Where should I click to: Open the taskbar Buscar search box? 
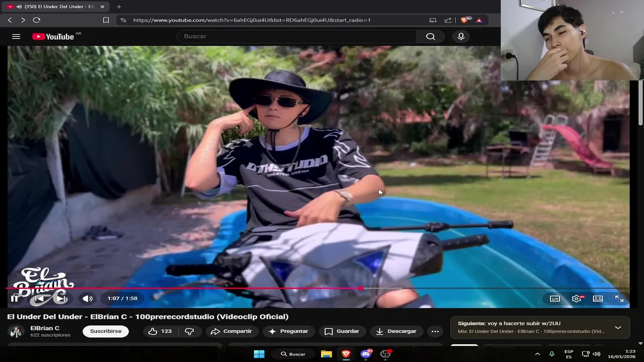pyautogui.click(x=293, y=354)
